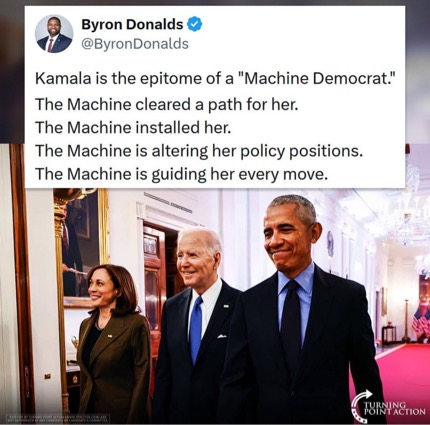Click the blue verified checkmark badge

pos(195,24)
